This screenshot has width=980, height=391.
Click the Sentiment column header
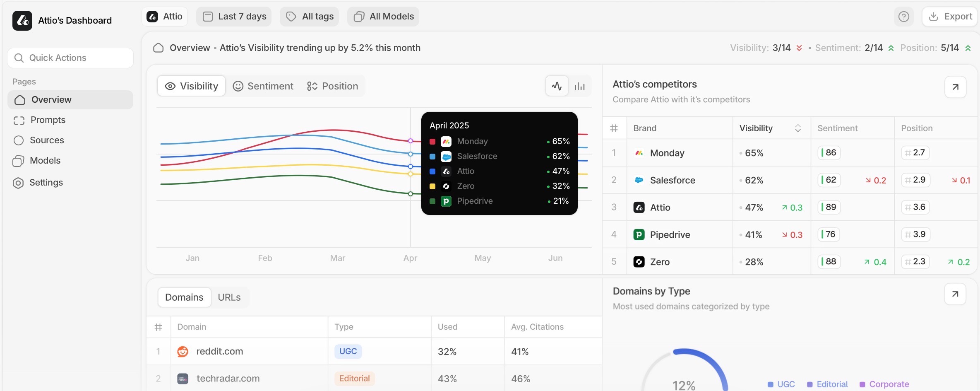[838, 128]
